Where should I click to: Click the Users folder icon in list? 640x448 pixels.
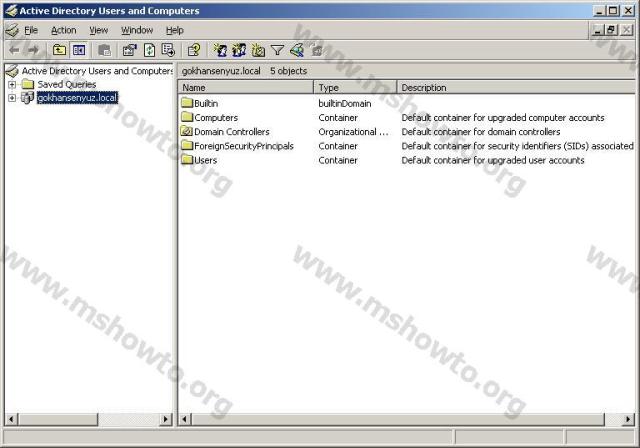[187, 160]
